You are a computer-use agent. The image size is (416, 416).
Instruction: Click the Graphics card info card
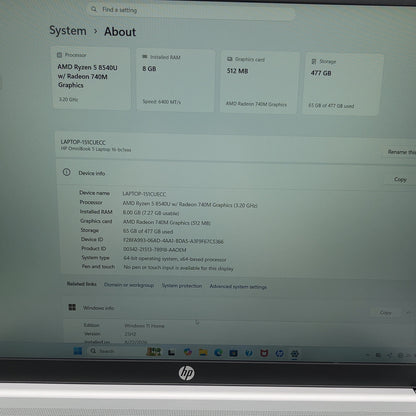pos(259,82)
